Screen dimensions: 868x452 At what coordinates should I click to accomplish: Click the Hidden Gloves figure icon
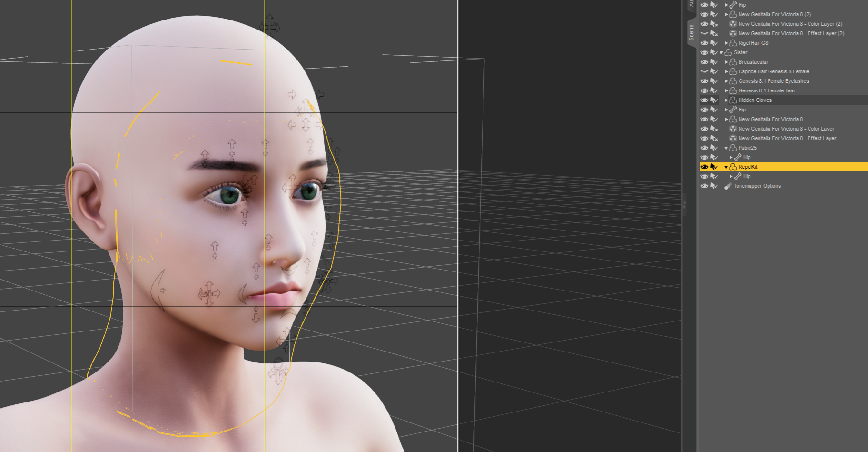click(x=733, y=100)
